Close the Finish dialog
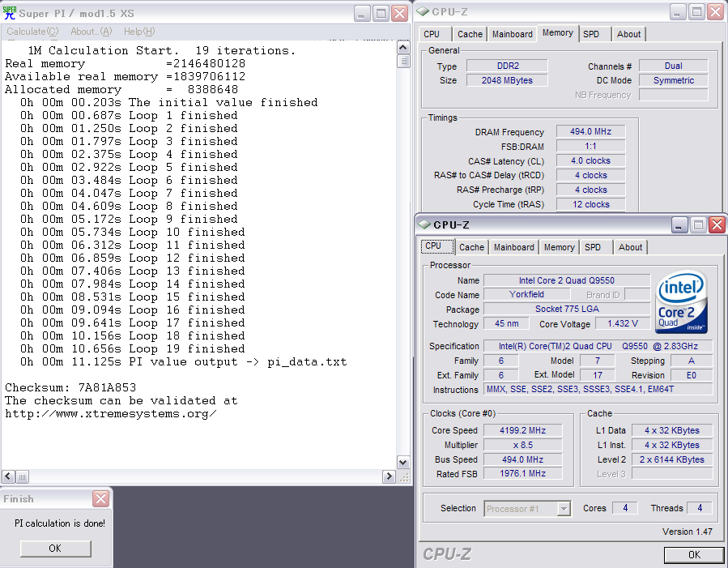 pyautogui.click(x=100, y=499)
